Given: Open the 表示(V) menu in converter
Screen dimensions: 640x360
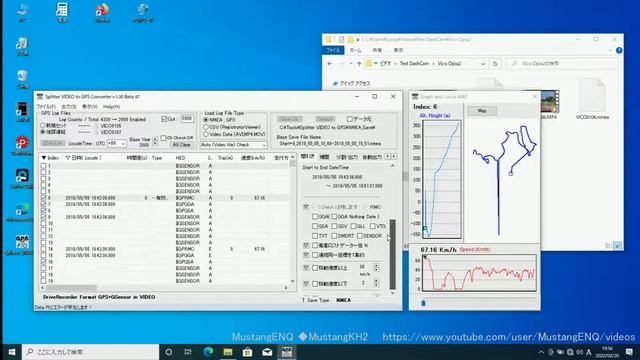Looking at the screenshot, I should click(90, 107).
